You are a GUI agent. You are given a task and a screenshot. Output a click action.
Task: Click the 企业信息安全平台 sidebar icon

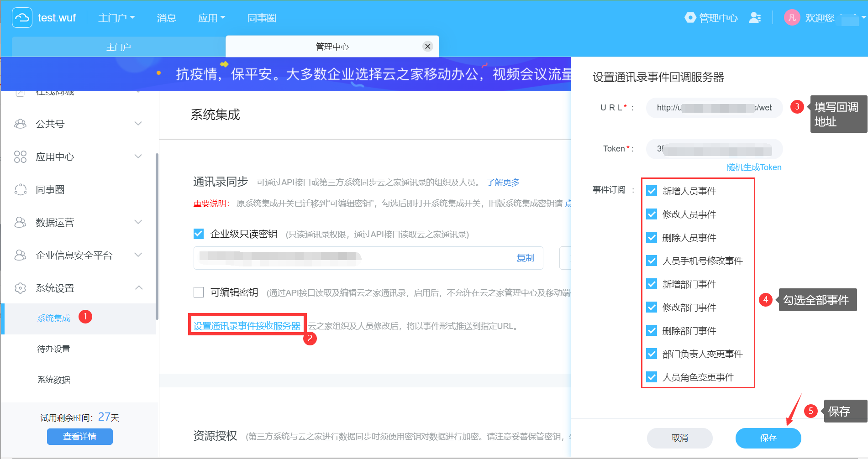click(21, 256)
